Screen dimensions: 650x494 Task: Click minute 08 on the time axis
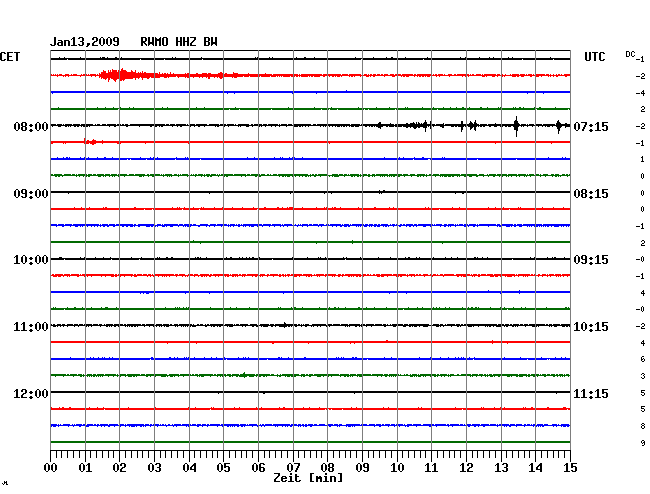click(327, 467)
